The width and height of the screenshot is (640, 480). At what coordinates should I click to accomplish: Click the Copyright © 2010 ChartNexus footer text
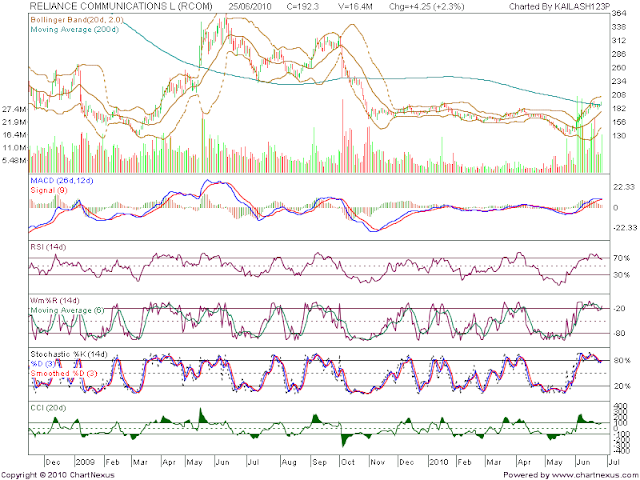[58, 475]
